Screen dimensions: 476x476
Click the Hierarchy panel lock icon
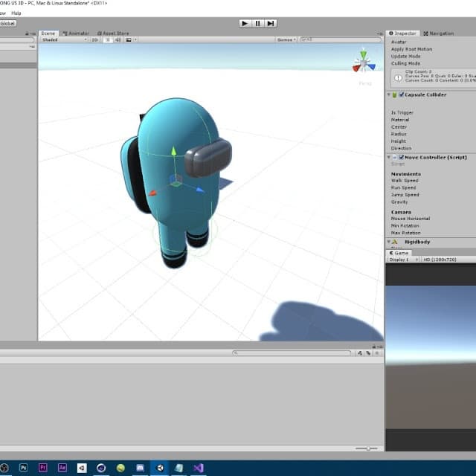[27, 33]
